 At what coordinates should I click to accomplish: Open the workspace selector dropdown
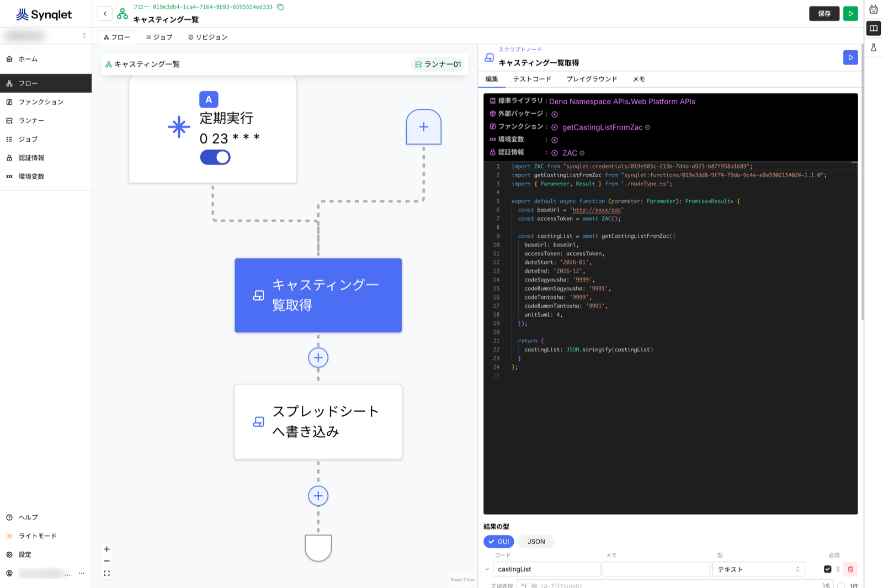[46, 36]
